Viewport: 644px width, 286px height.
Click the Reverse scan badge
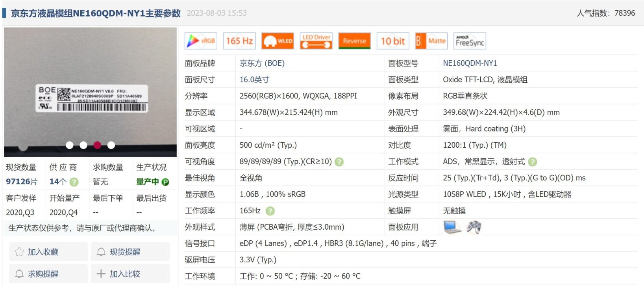[x=354, y=41]
